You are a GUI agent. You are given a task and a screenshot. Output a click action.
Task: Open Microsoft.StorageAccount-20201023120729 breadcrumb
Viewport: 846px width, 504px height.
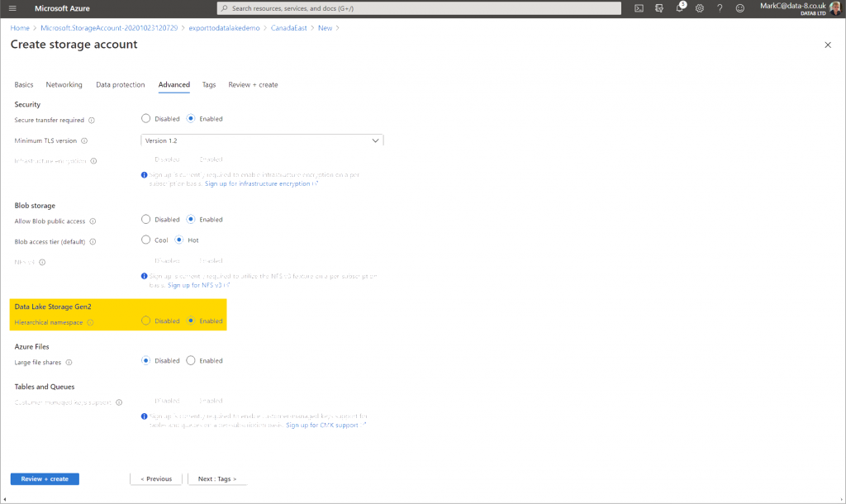tap(109, 28)
